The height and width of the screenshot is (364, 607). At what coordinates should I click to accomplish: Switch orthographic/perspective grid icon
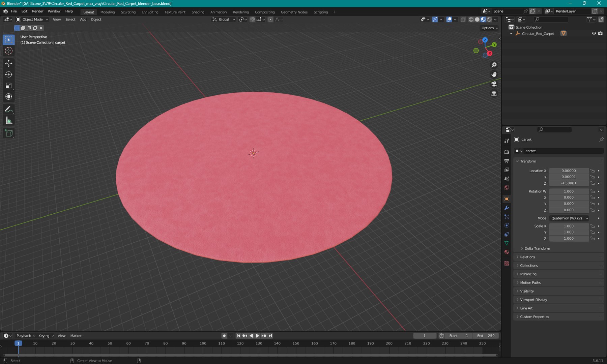[x=494, y=94]
